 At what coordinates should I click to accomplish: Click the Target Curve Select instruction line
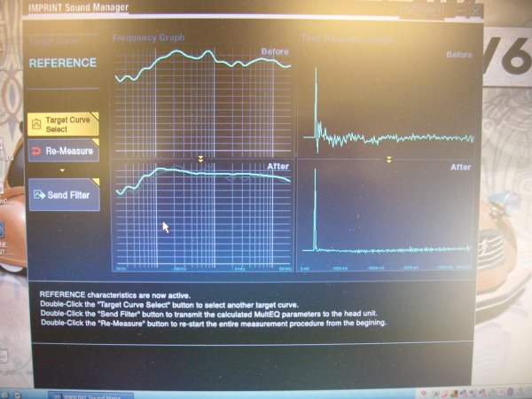pyautogui.click(x=169, y=305)
